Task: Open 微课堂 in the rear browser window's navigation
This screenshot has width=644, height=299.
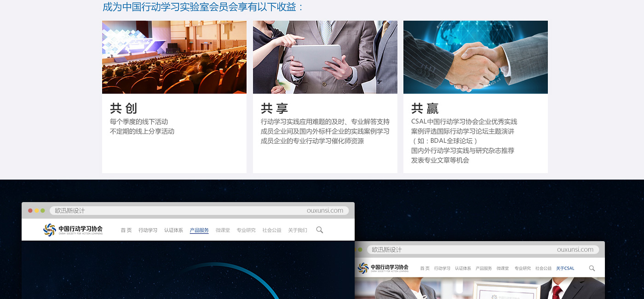Action: pyautogui.click(x=503, y=268)
